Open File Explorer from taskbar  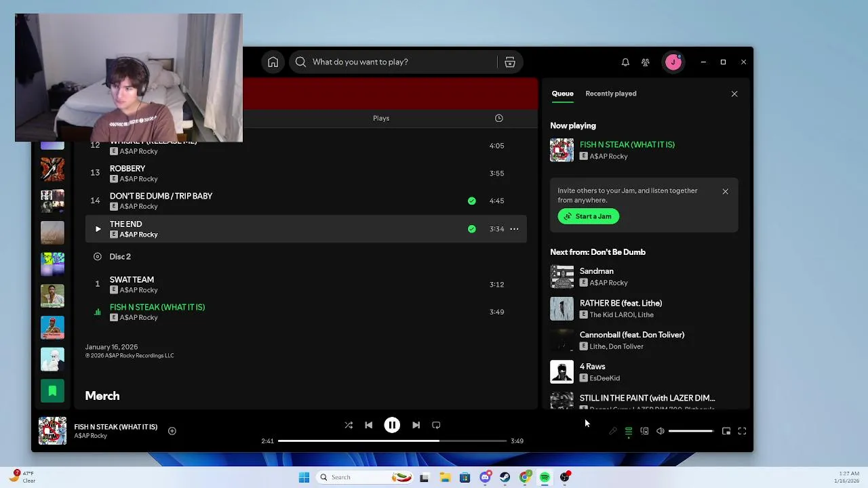click(445, 477)
